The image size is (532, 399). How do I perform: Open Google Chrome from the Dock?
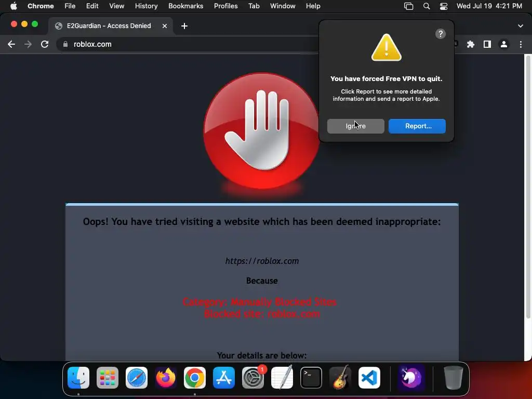(x=195, y=378)
